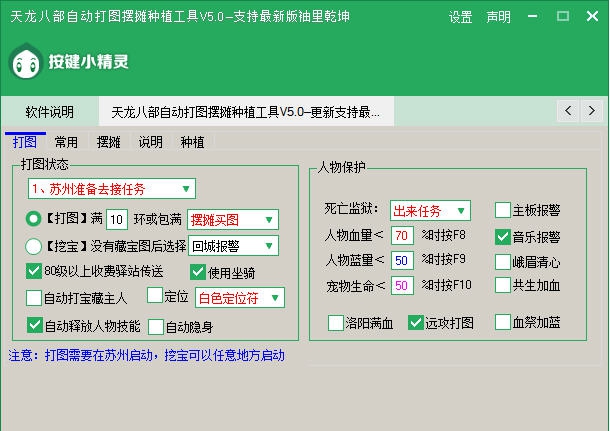Close the window with the X icon

click(x=592, y=16)
